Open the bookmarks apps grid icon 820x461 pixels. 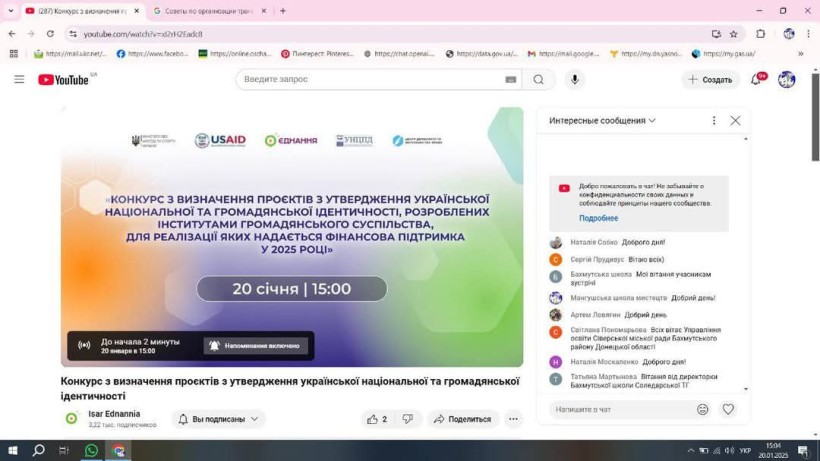coord(14,53)
